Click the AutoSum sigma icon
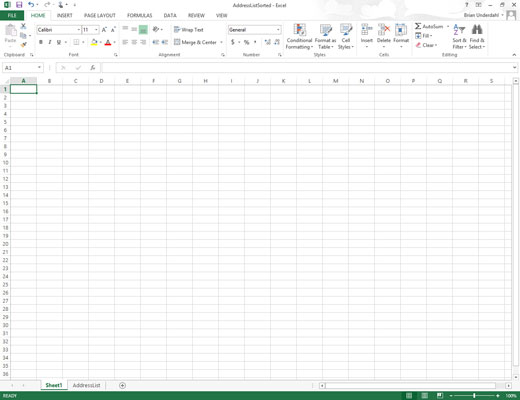Image resolution: width=520 pixels, height=400 pixels. click(x=418, y=26)
